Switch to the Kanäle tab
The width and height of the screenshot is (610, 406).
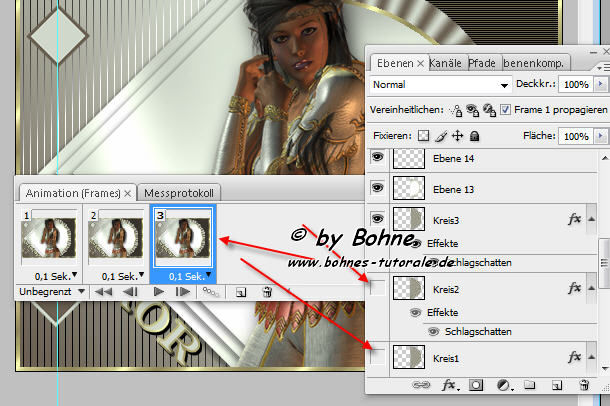click(x=445, y=62)
